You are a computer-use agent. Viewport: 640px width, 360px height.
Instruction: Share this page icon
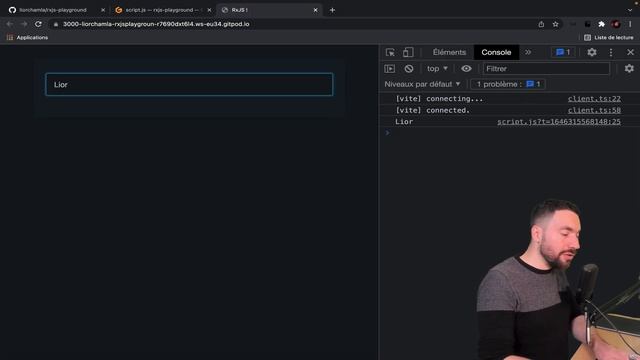point(541,24)
